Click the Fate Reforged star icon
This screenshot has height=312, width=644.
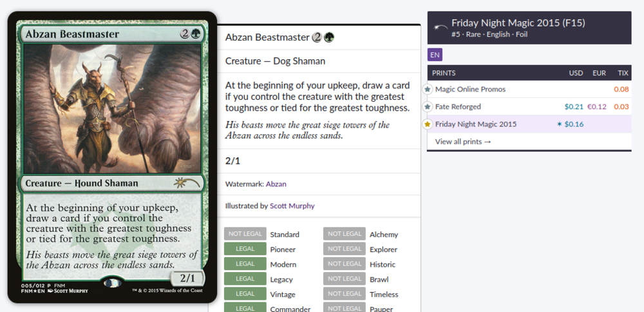tap(428, 106)
